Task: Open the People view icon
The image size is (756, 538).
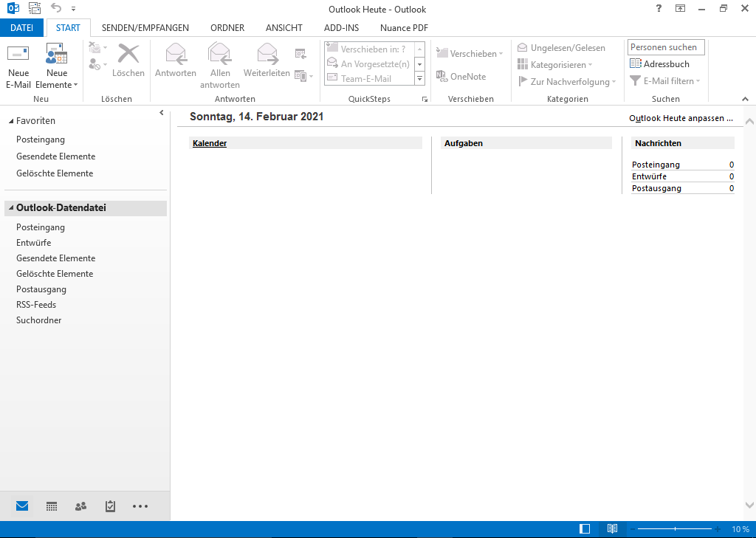Action: 80,506
